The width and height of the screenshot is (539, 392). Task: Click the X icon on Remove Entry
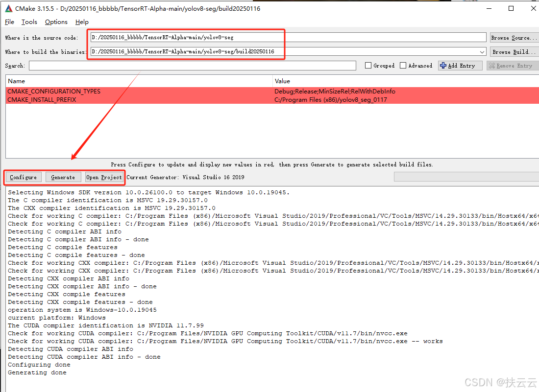pos(492,66)
